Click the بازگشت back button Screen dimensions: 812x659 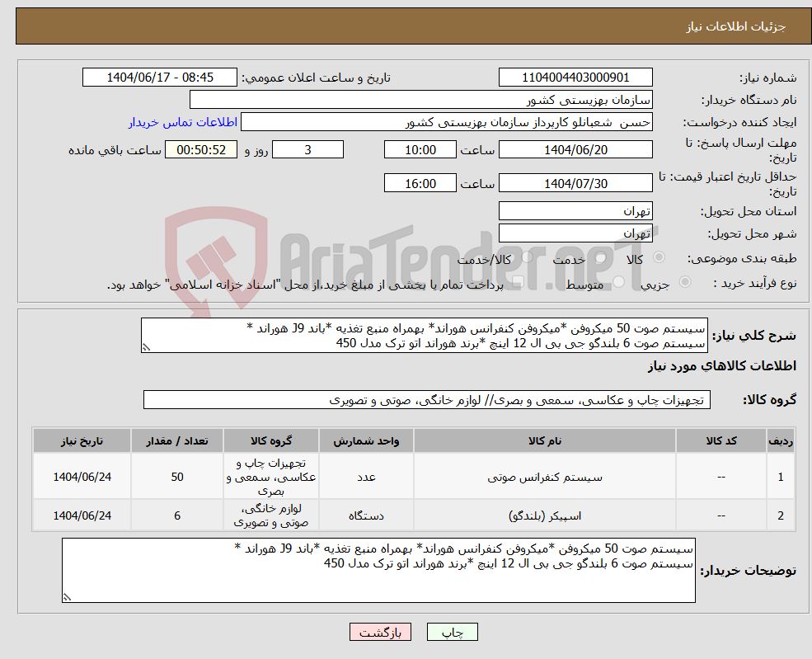[x=380, y=632]
